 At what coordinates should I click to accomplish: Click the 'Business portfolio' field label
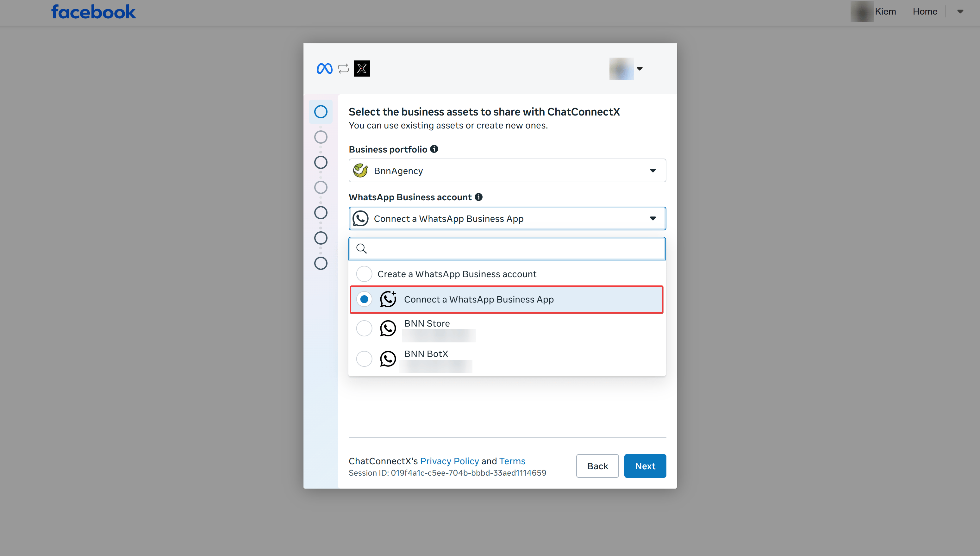[x=388, y=149]
